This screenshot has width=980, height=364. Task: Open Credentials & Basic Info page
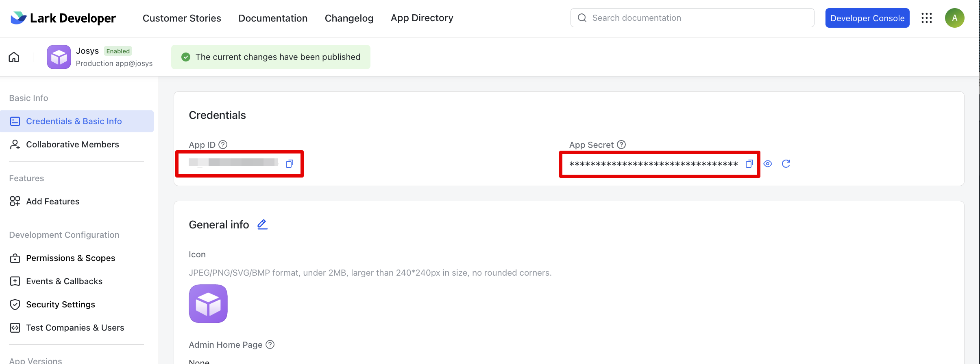(x=77, y=121)
